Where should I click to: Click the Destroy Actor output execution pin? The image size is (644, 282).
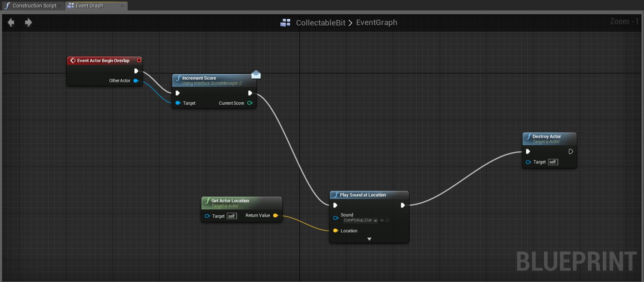(571, 151)
